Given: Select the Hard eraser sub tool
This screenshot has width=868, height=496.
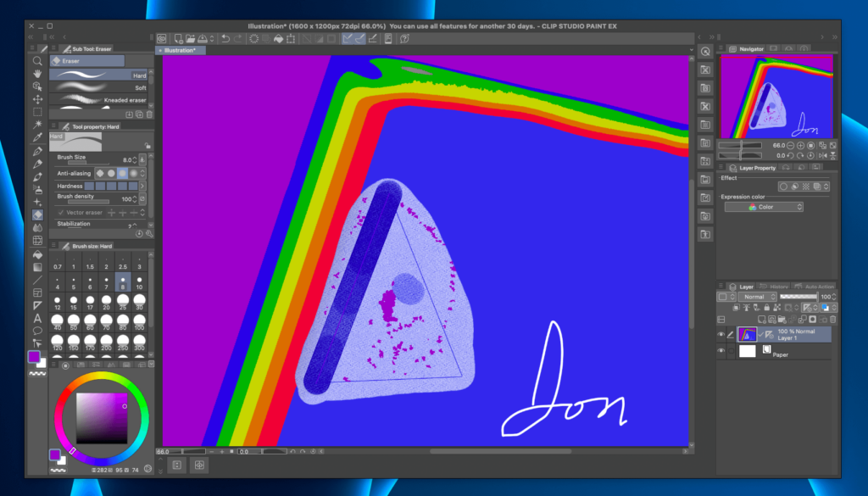Looking at the screenshot, I should [x=99, y=75].
